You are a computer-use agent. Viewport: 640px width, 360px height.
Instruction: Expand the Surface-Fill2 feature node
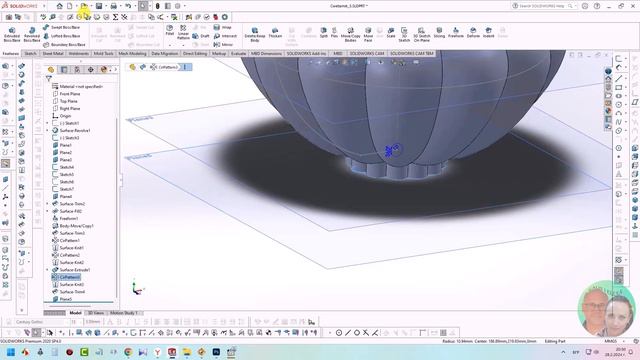[x=47, y=211]
